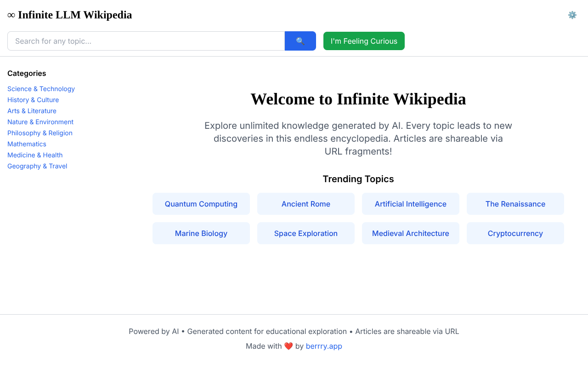Follow the berrry.app footer link

tap(324, 346)
